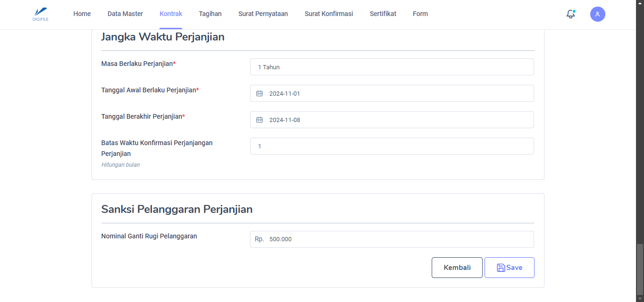The width and height of the screenshot is (644, 302).
Task: Click the floppy disk icon in Save
Action: point(501,268)
